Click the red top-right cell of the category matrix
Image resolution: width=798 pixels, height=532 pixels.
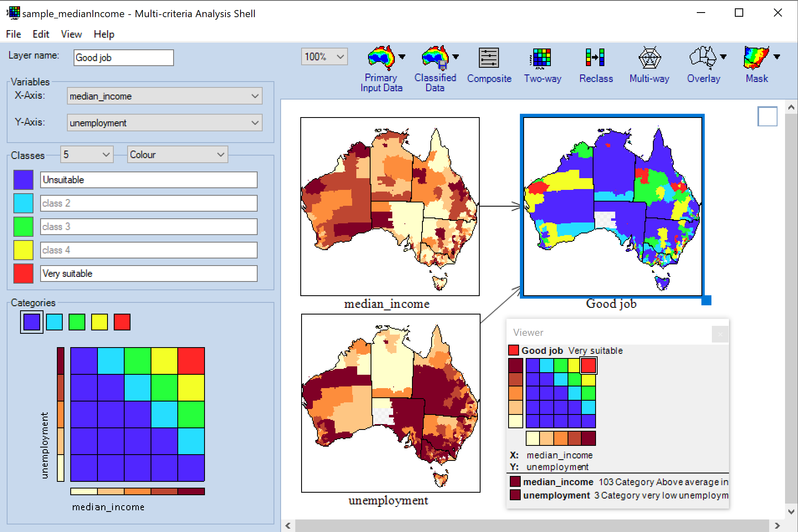click(191, 361)
